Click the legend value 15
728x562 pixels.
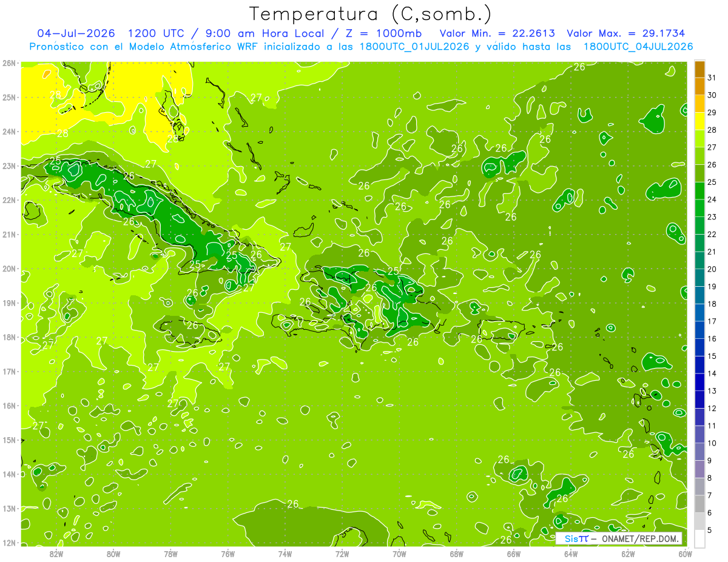pyautogui.click(x=712, y=356)
